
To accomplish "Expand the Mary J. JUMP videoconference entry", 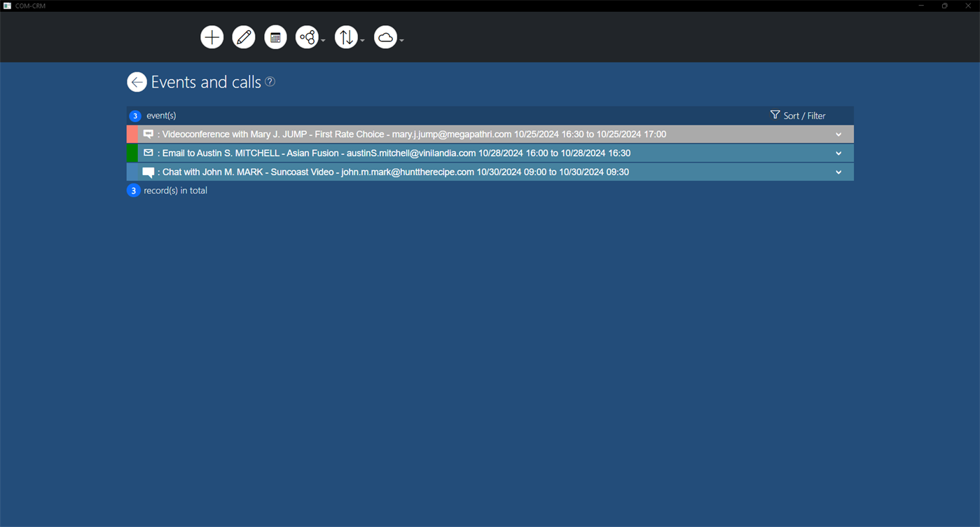I will click(x=838, y=134).
